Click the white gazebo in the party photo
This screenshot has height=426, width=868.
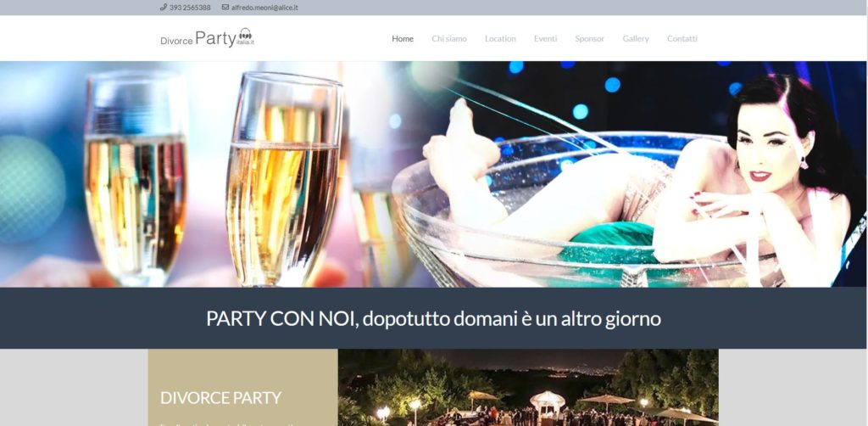pyautogui.click(x=547, y=401)
